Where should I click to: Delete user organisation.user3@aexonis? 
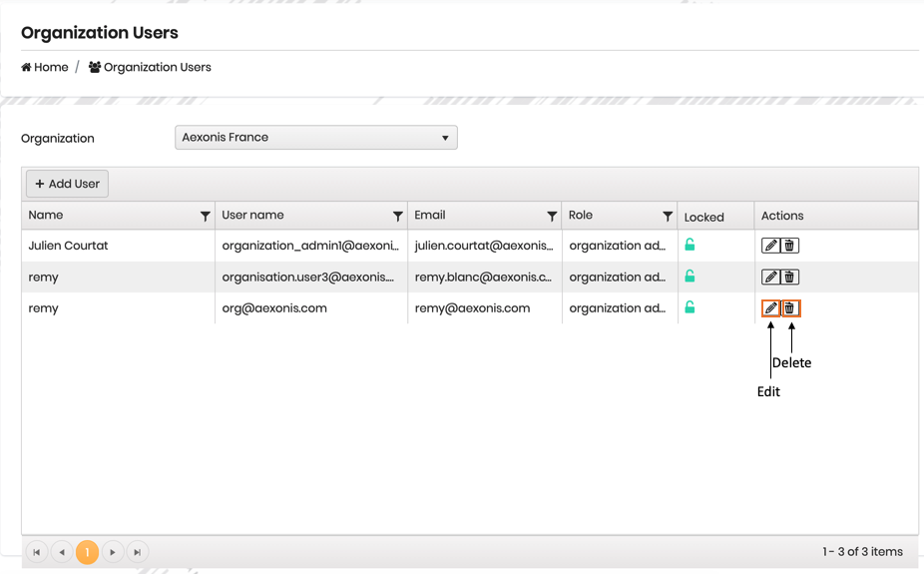coord(789,278)
